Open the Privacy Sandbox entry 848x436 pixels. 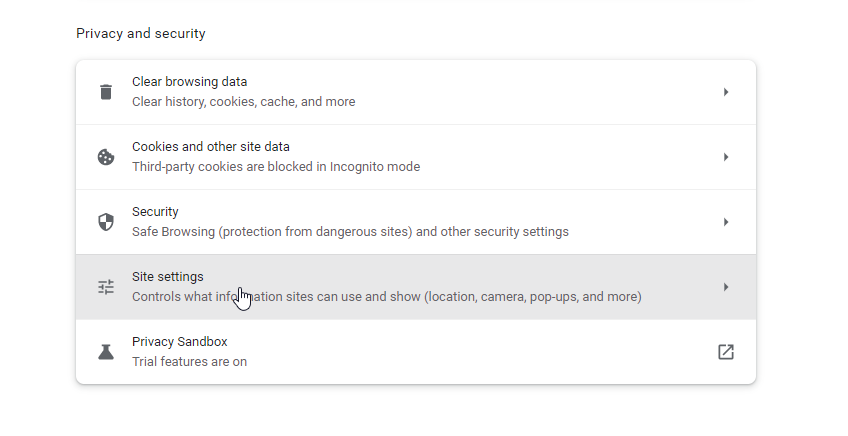tap(180, 342)
